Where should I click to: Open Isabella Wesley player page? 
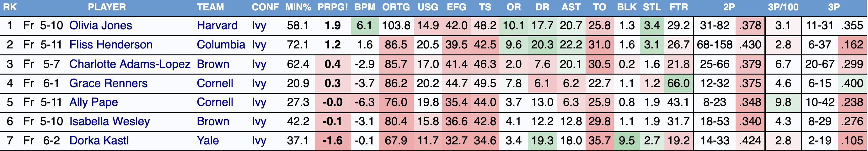(x=110, y=122)
